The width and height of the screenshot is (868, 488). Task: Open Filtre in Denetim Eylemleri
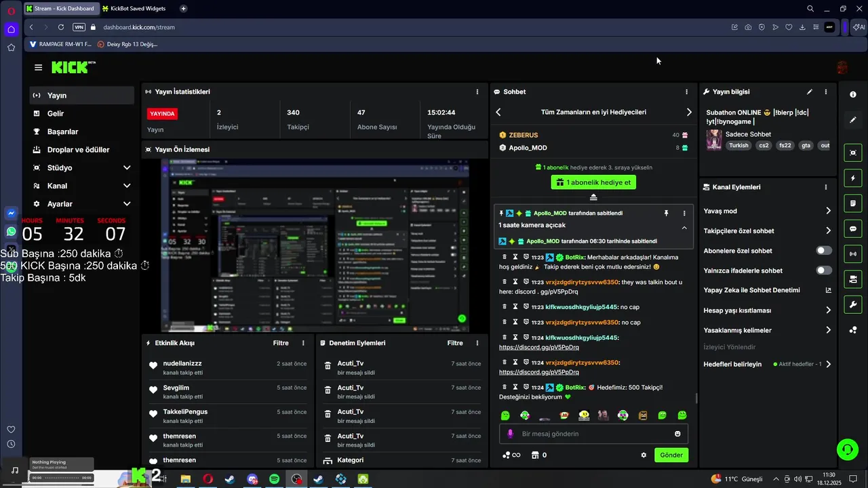455,343
